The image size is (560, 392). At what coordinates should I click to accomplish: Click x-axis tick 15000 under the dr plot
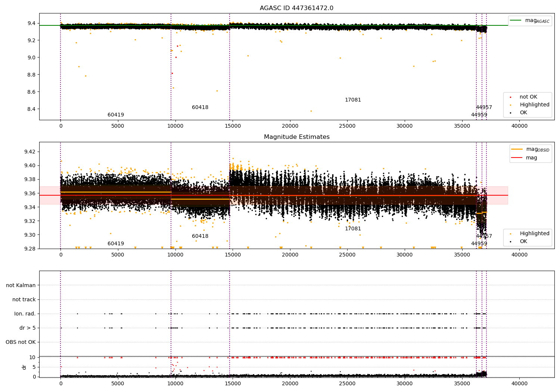[233, 384]
